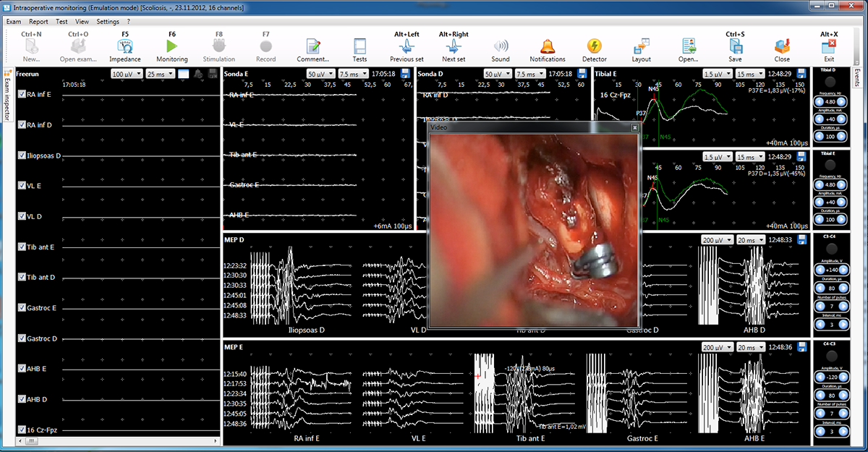
Task: Open the Report menu
Action: point(38,22)
